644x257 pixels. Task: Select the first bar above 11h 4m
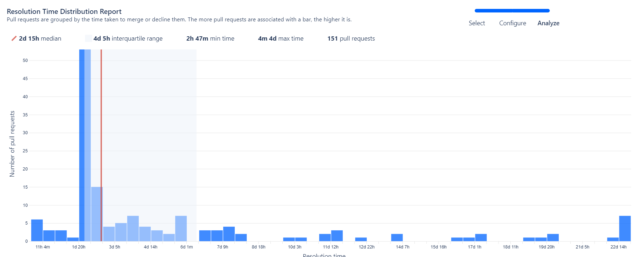pos(37,230)
